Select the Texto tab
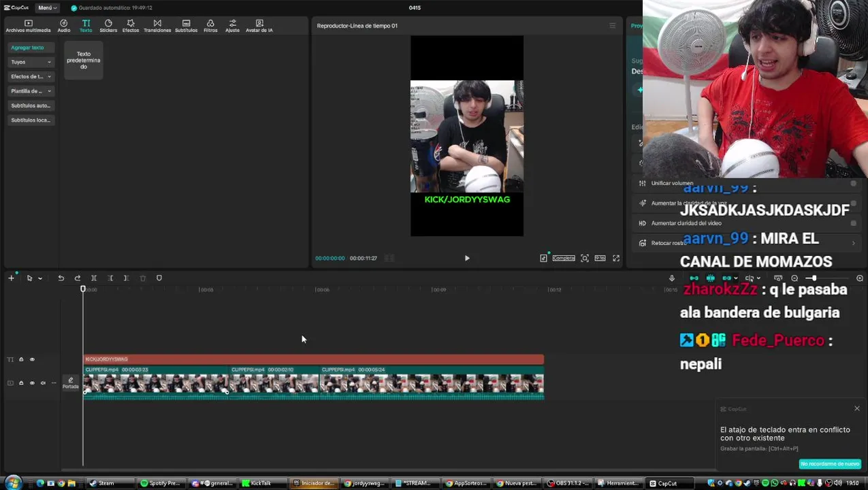The image size is (868, 490). [x=86, y=26]
